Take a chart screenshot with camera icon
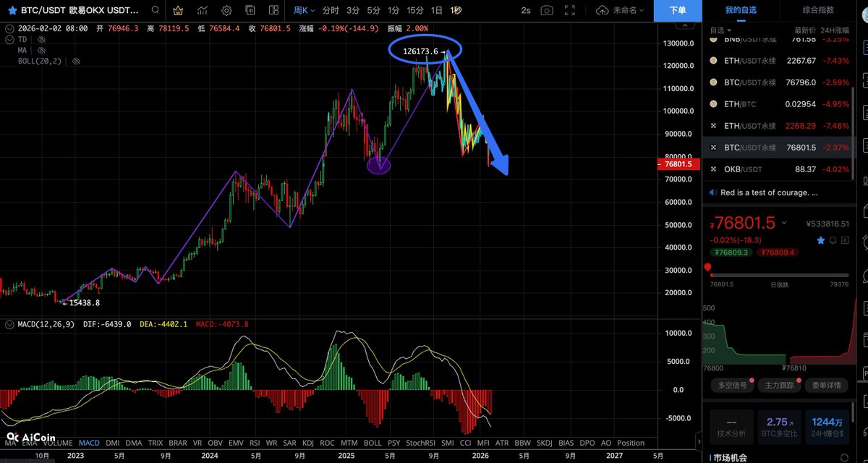The image size is (868, 463). point(548,11)
